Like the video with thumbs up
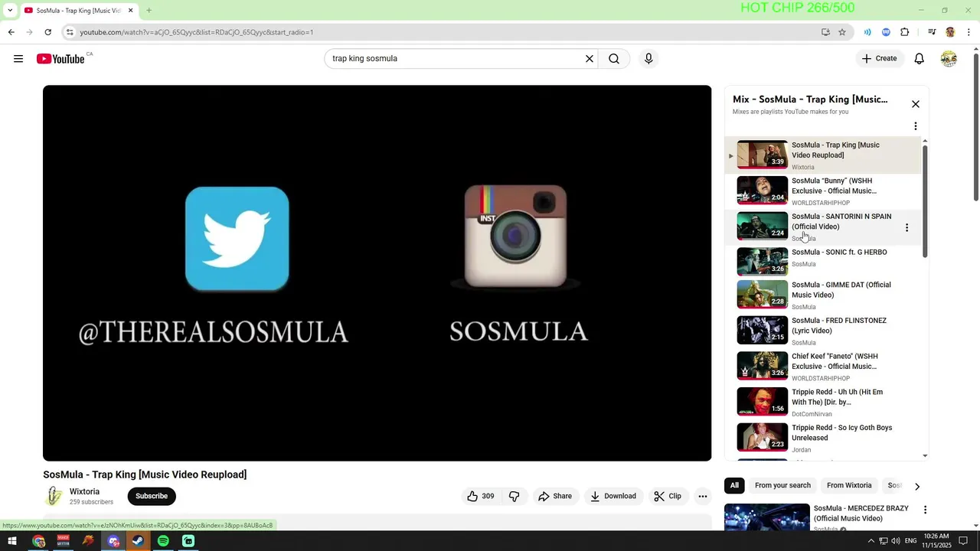This screenshot has height=551, width=980. tap(480, 496)
